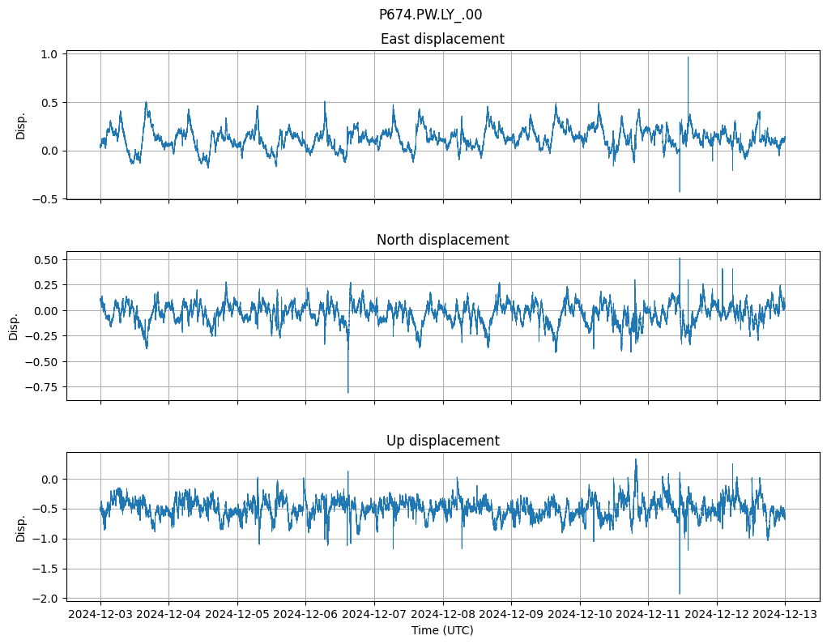Click the −0.75 tick on North y-axis
Viewport: 827px width, 644px height.
click(43, 386)
